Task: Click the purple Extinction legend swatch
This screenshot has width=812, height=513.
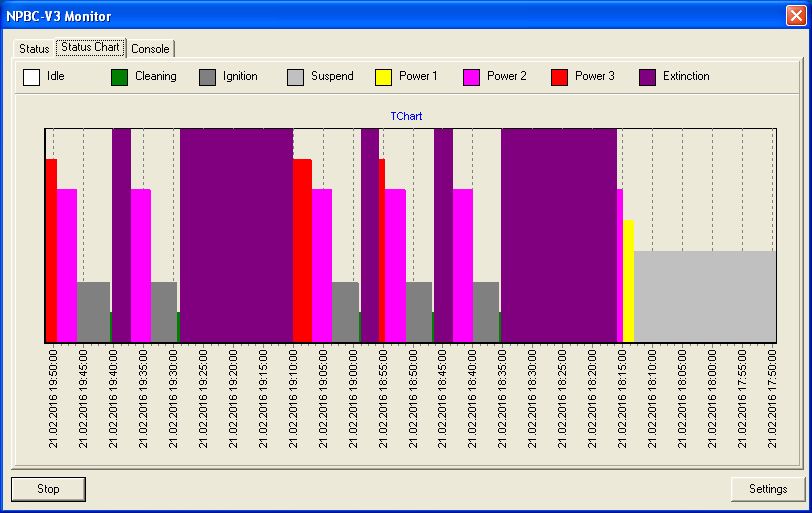Action: click(648, 77)
